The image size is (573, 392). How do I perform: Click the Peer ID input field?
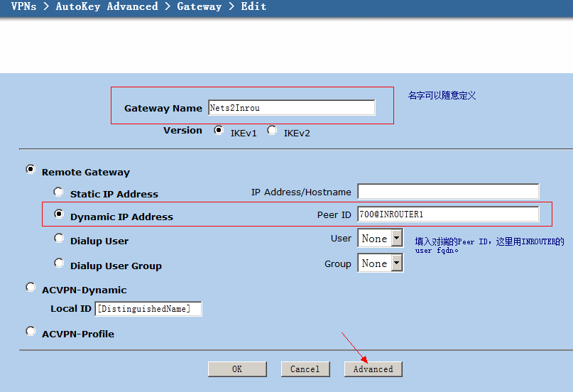coord(448,214)
